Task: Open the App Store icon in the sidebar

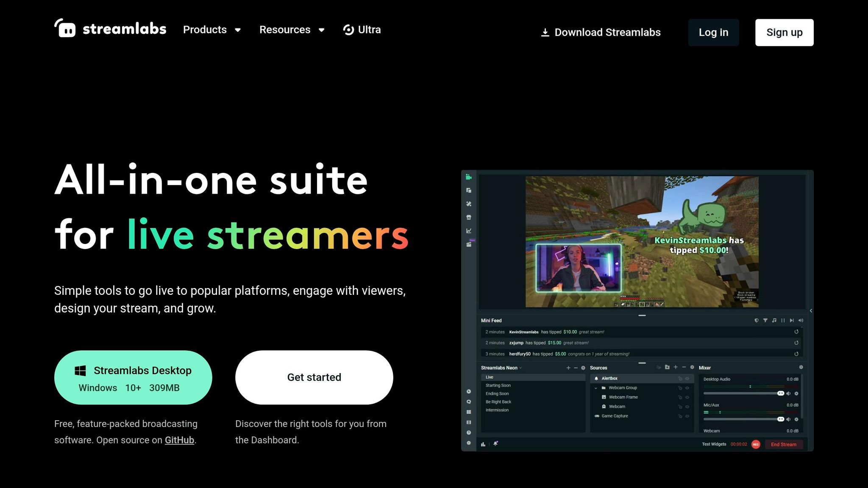Action: click(x=468, y=217)
